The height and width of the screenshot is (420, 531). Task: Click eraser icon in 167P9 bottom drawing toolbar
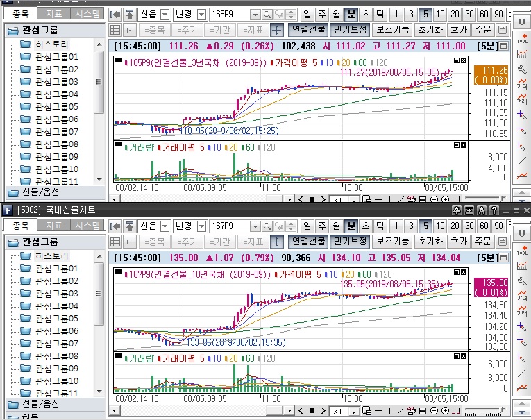pyautogui.click(x=412, y=411)
